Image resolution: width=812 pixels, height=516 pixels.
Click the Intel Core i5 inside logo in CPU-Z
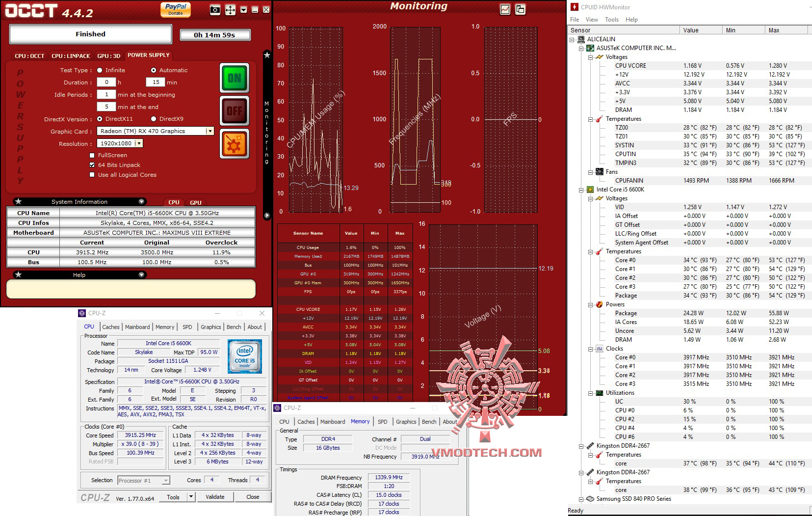pos(245,356)
